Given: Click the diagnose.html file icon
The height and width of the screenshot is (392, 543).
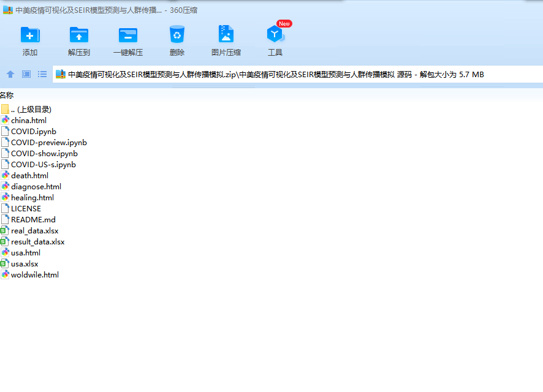Looking at the screenshot, I should coord(5,186).
